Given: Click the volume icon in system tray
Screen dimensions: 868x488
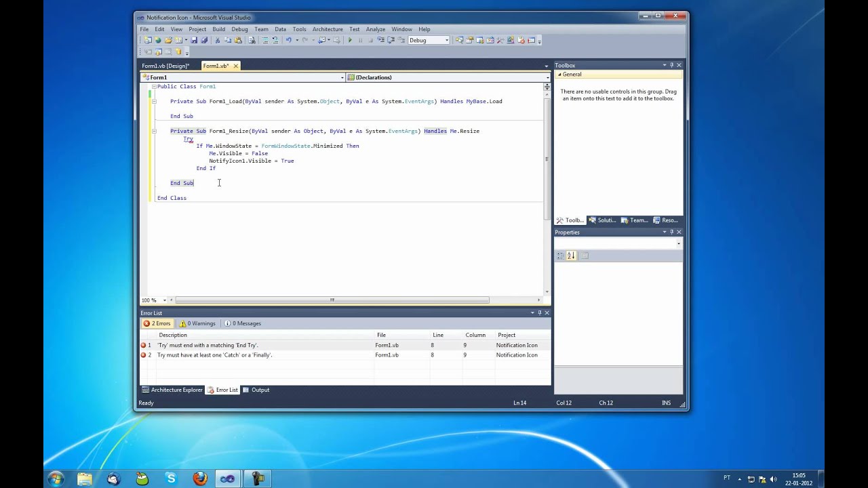Looking at the screenshot, I should click(773, 479).
